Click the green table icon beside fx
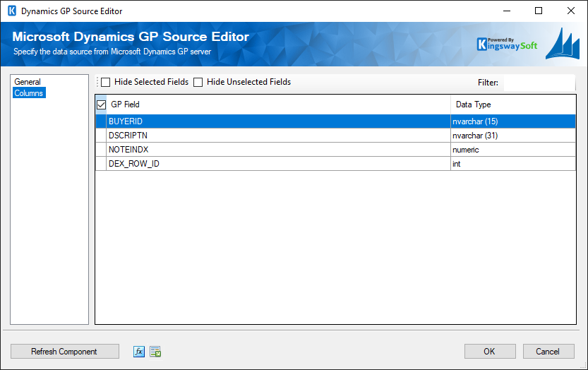The height and width of the screenshot is (370, 588). click(155, 352)
